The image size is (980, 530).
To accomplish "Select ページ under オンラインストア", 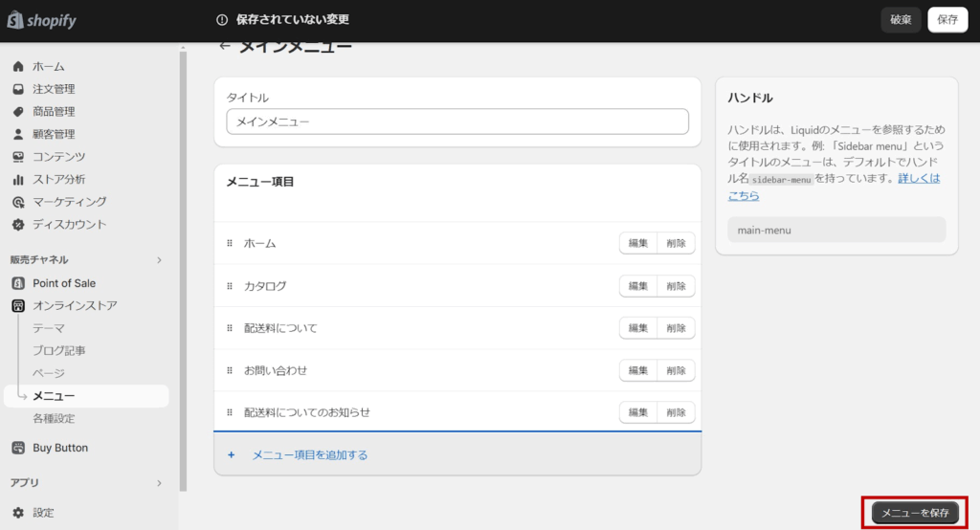I will pos(49,373).
